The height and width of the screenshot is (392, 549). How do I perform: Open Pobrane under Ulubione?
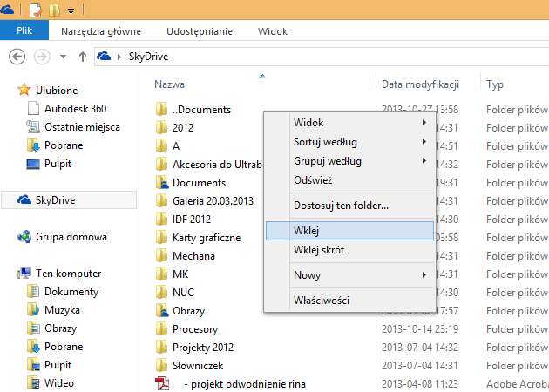[64, 145]
